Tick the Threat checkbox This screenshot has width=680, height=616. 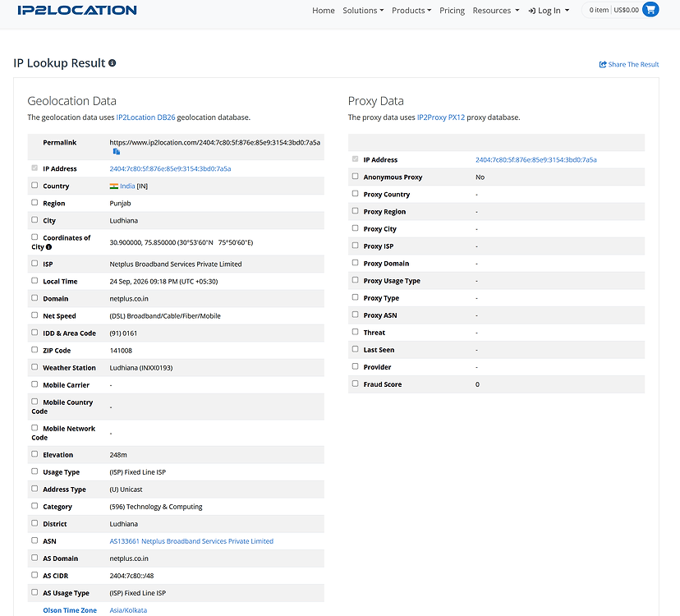(x=355, y=332)
